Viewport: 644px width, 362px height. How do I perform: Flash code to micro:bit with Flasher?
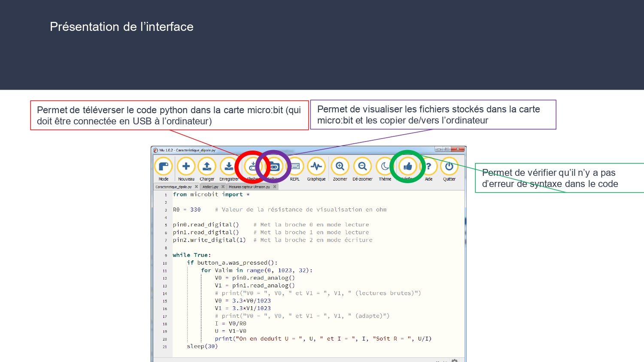[x=253, y=167]
